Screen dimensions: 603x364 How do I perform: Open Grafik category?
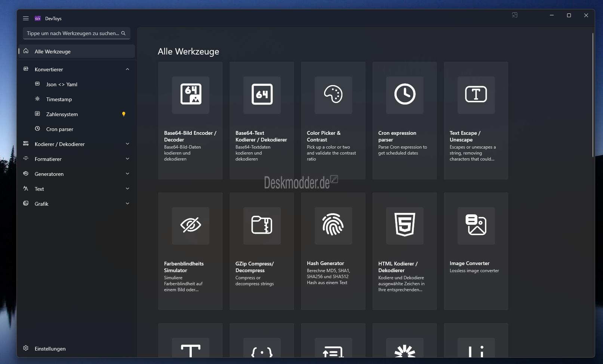77,204
